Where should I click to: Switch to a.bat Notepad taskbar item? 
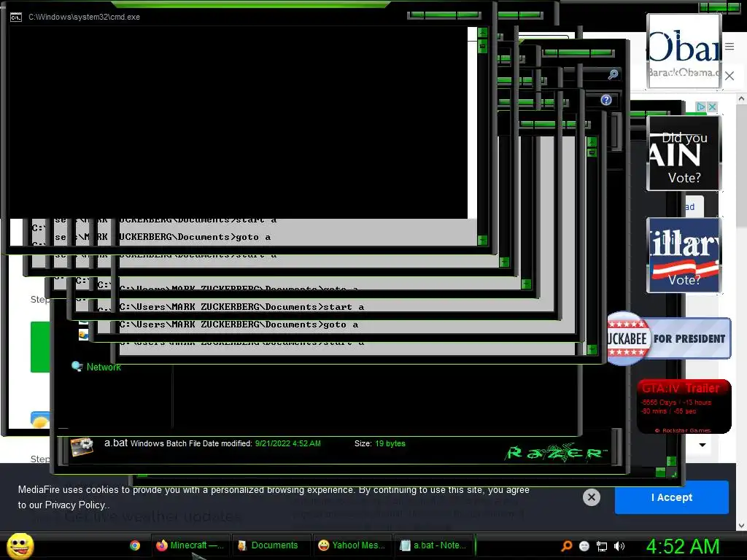(x=435, y=545)
